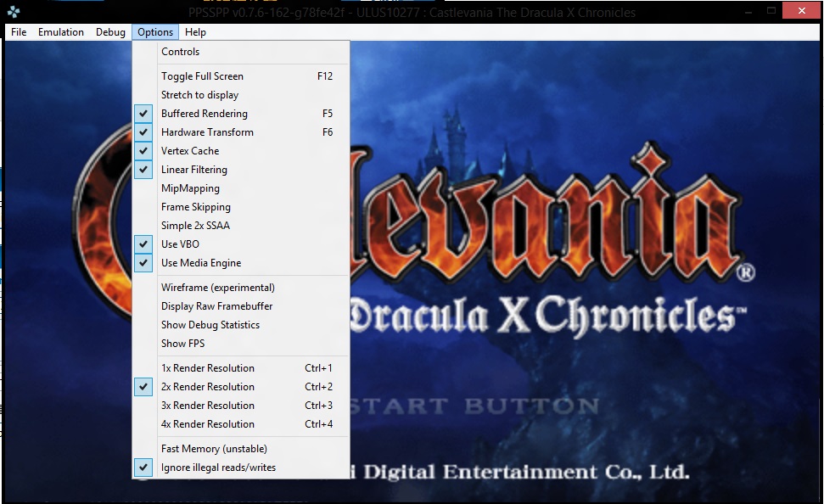Choose 3x Render Resolution

click(x=241, y=406)
